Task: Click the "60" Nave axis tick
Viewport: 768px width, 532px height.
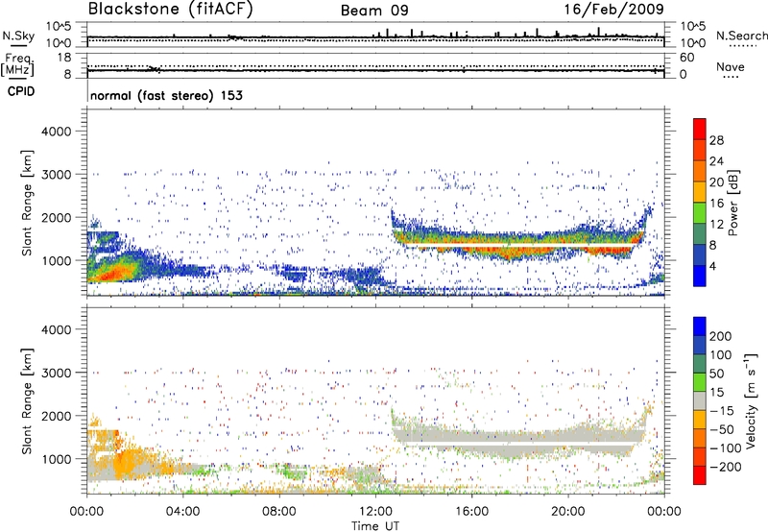Action: (x=687, y=58)
